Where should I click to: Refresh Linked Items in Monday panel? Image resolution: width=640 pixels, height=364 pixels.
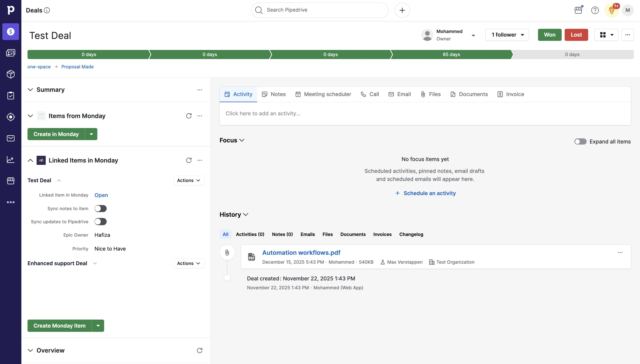click(x=189, y=160)
